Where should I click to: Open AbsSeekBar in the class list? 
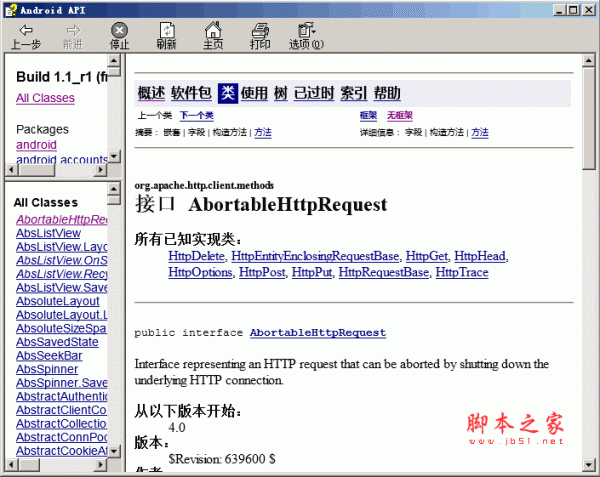[49, 356]
